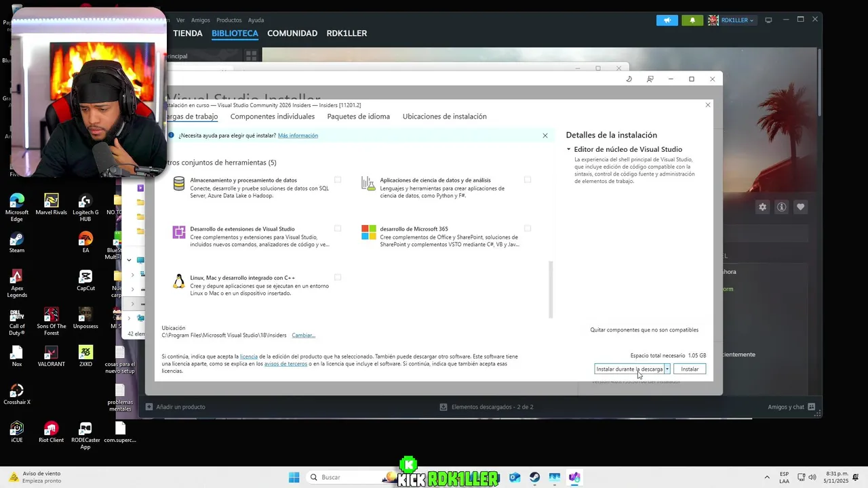This screenshot has height=488, width=868.
Task: Click Outlook icon on the taskbar
Action: (x=515, y=477)
